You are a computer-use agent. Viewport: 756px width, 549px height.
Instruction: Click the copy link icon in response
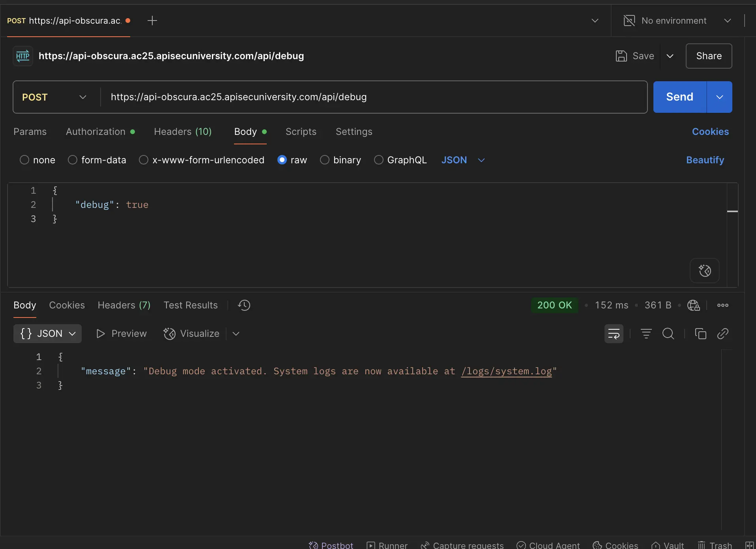pyautogui.click(x=722, y=334)
